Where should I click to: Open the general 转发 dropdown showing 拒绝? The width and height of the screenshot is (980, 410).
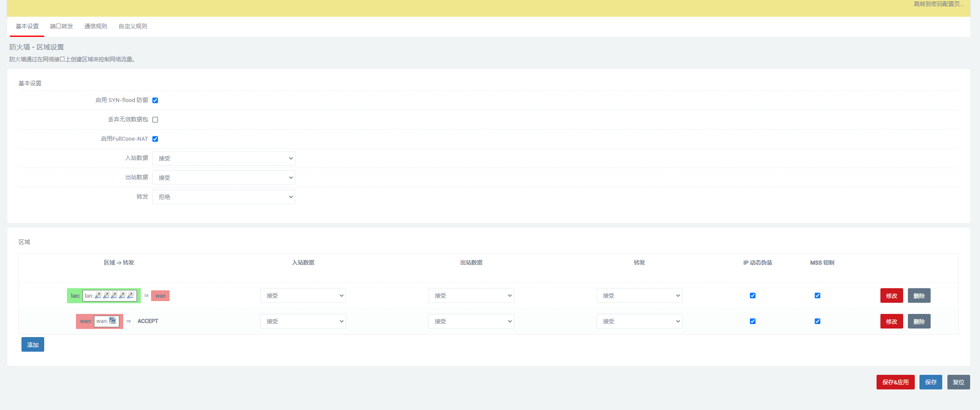coord(224,197)
